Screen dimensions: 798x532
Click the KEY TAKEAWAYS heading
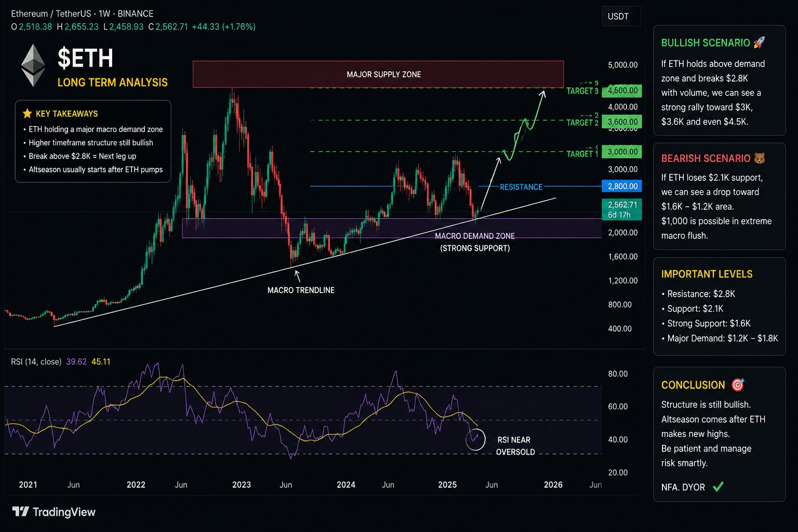[x=66, y=114]
